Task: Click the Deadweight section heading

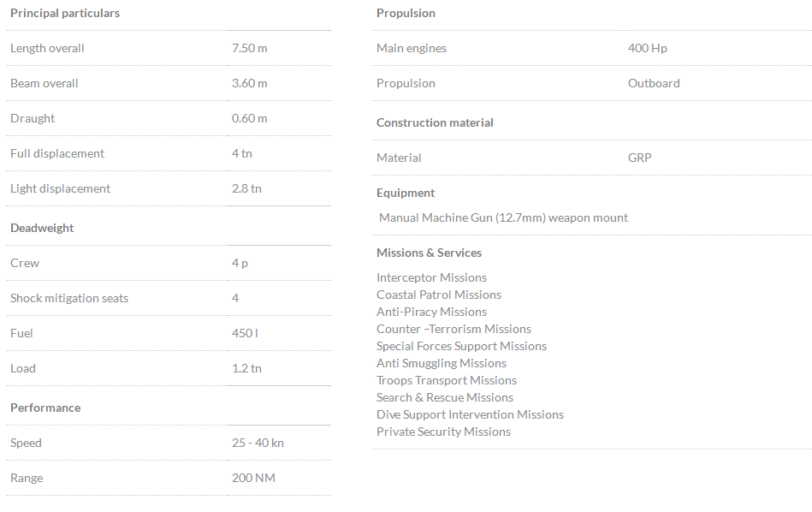Action: coord(42,228)
